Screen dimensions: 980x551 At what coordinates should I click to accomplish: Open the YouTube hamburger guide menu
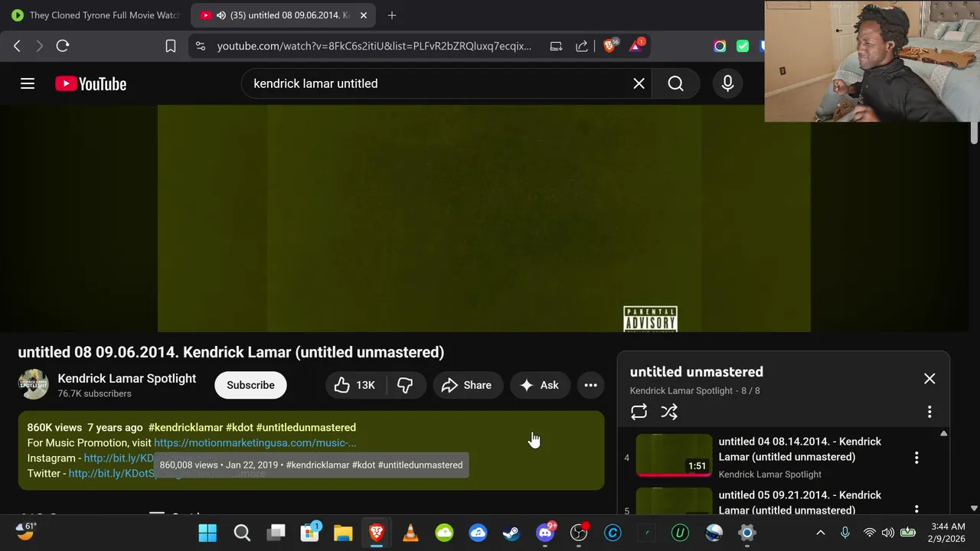(x=28, y=83)
